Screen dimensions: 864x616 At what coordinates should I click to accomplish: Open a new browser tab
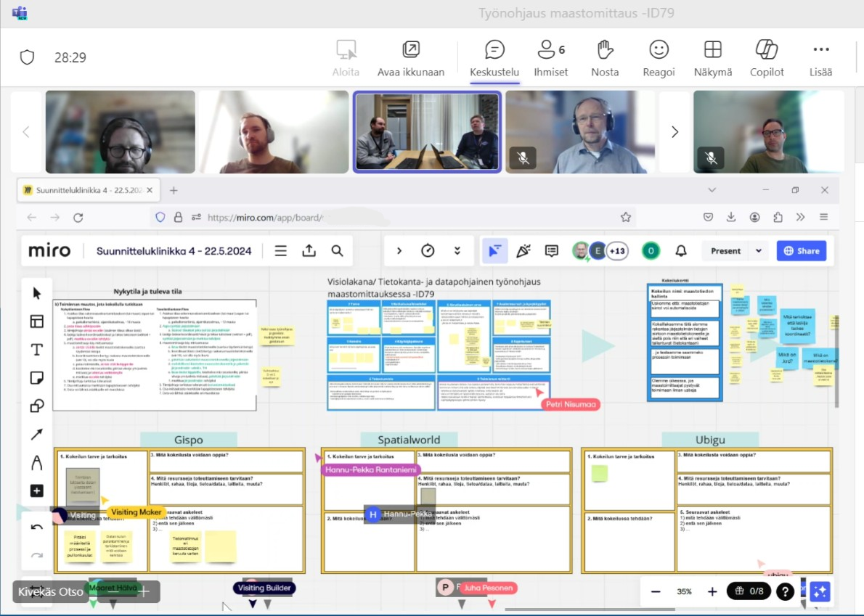(x=174, y=190)
